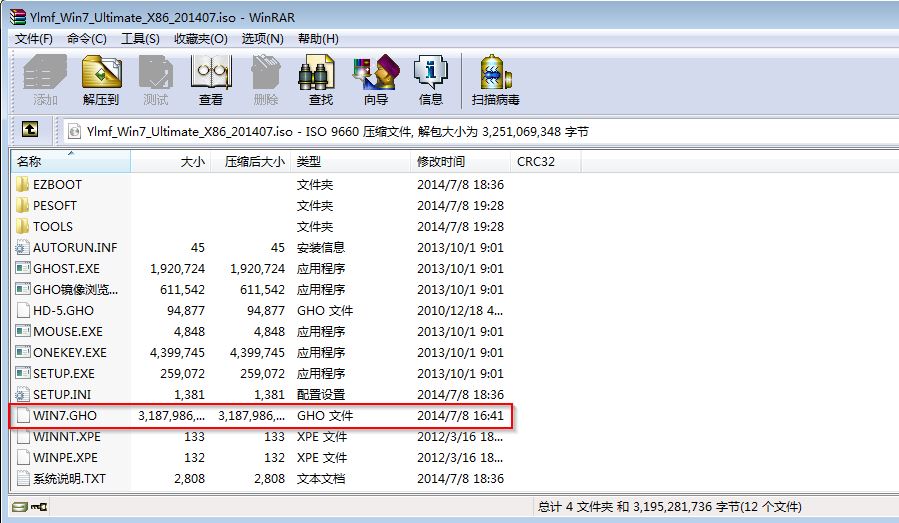Image resolution: width=899 pixels, height=523 pixels.
Task: Click the 2010/12/18 date of HD-5.GHO
Action: [460, 311]
